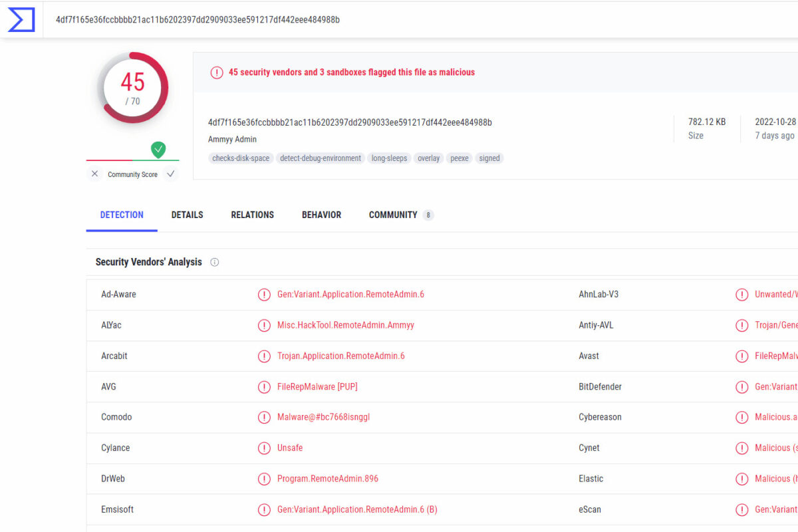Click the warning icon in the AhnLab-V3 row
798x532 pixels.
(741, 295)
